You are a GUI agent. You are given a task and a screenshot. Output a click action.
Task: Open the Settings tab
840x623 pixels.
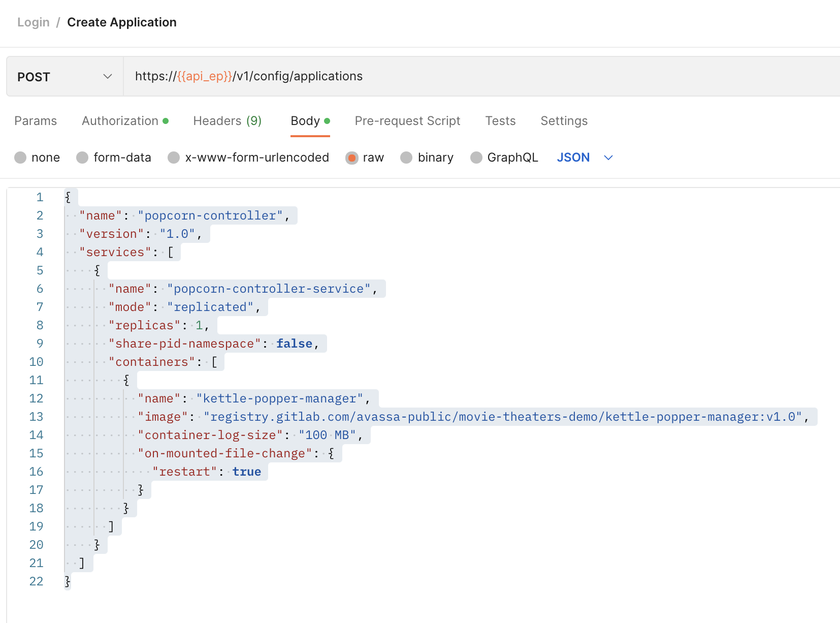pos(564,121)
